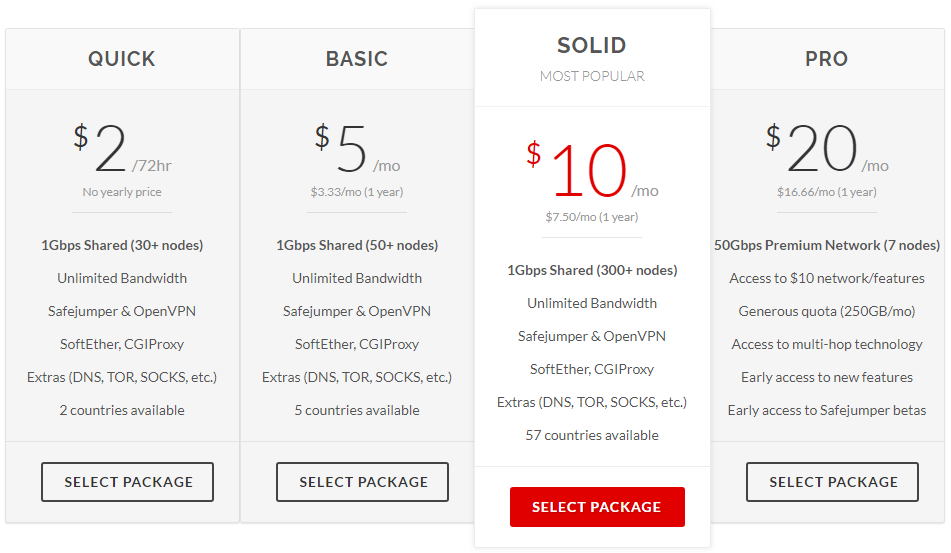Choose the red Solid Select Package button
Image resolution: width=951 pixels, height=553 pixels.
pyautogui.click(x=597, y=507)
